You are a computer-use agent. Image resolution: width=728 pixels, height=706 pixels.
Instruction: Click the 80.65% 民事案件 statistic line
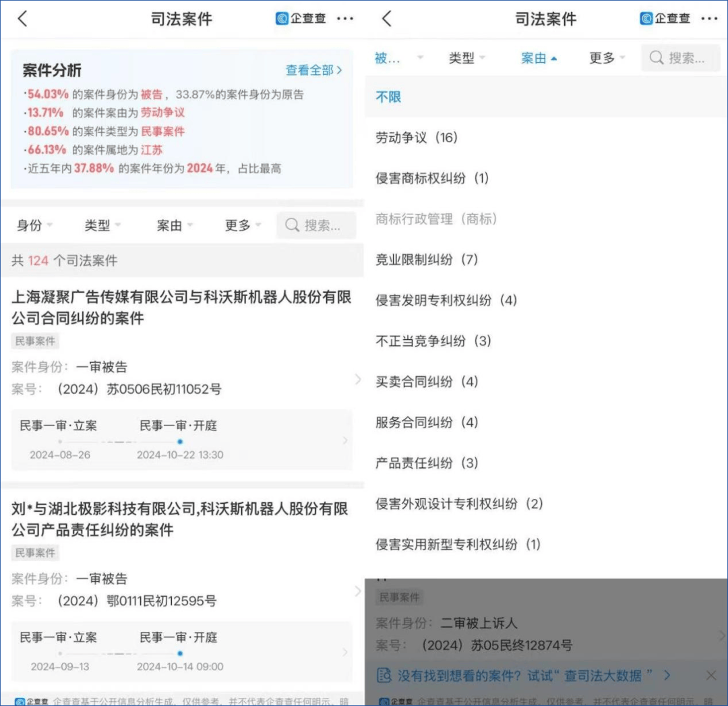[x=104, y=131]
